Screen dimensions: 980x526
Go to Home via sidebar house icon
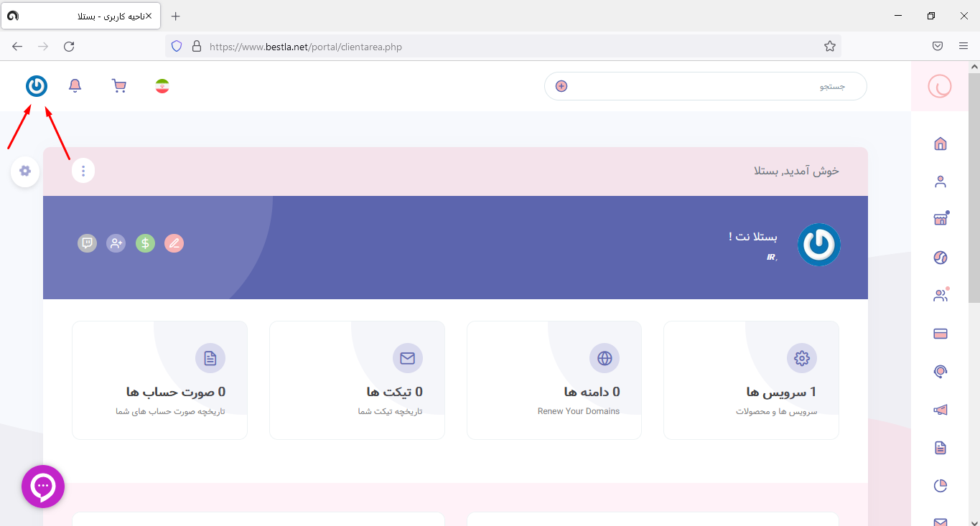pyautogui.click(x=941, y=144)
